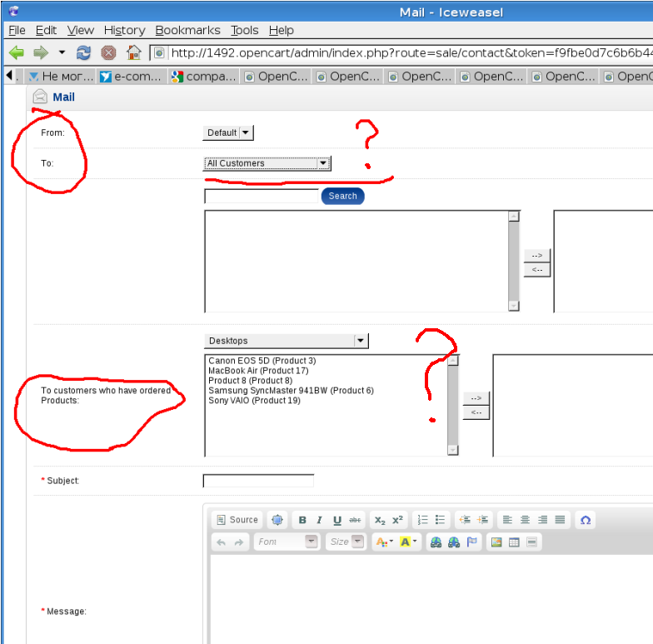The height and width of the screenshot is (644, 653).
Task: Maximize the editor with the blue maximize icon
Action: [x=277, y=520]
